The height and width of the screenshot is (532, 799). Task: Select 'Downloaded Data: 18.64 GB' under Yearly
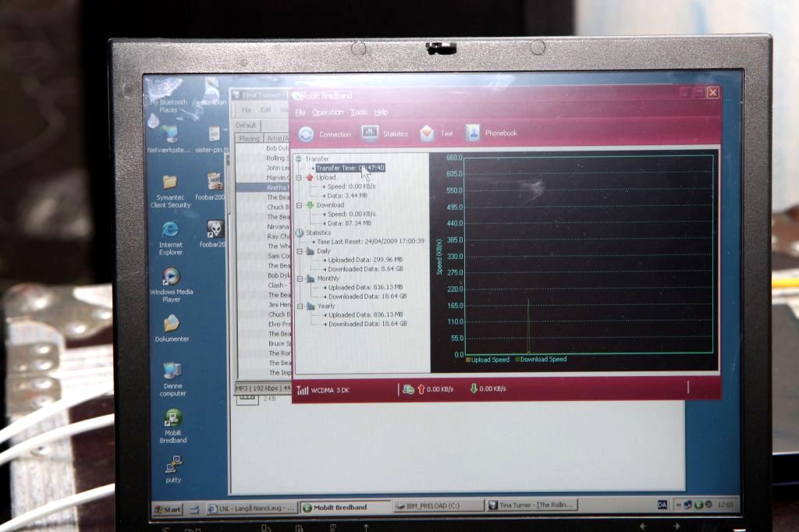pyautogui.click(x=368, y=324)
